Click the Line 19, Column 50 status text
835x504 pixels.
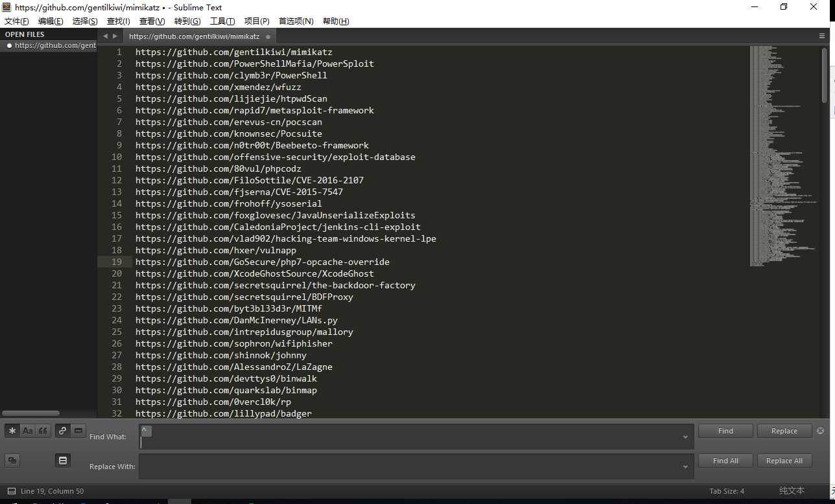click(x=53, y=491)
